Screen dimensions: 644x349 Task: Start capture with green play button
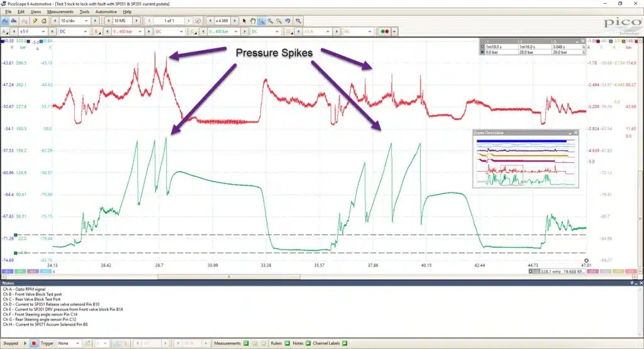coord(25,343)
